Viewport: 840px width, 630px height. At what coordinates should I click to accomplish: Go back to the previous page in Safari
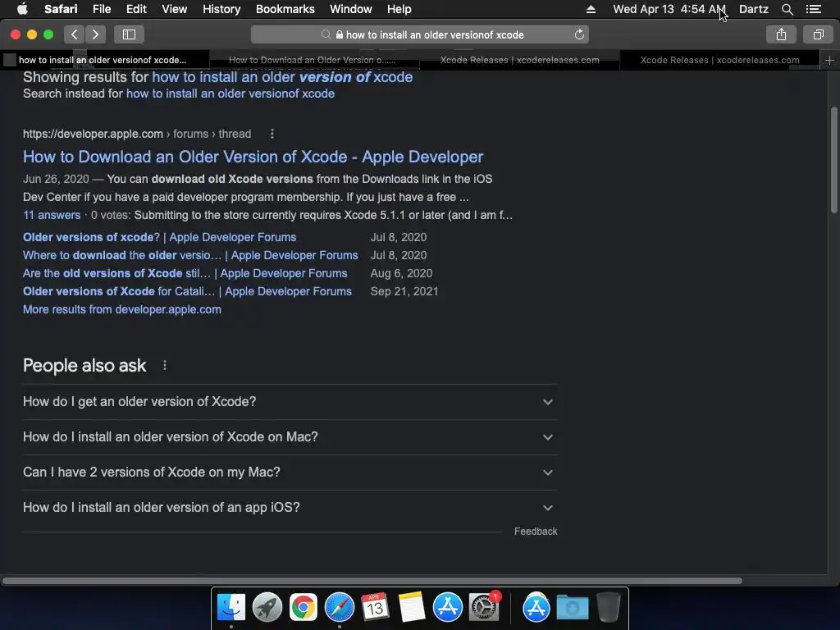[75, 34]
